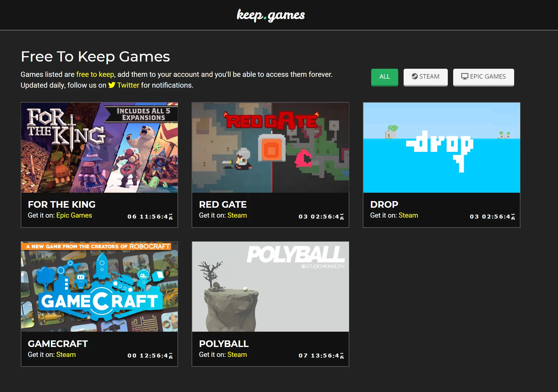Screen dimensions: 558x392
Task: Enable the STEAM platform filter
Action: (x=426, y=77)
